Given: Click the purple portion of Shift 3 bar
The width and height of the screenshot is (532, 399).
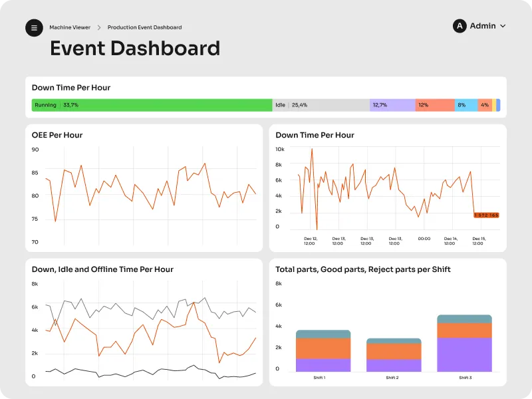Looking at the screenshot, I should coord(464,354).
